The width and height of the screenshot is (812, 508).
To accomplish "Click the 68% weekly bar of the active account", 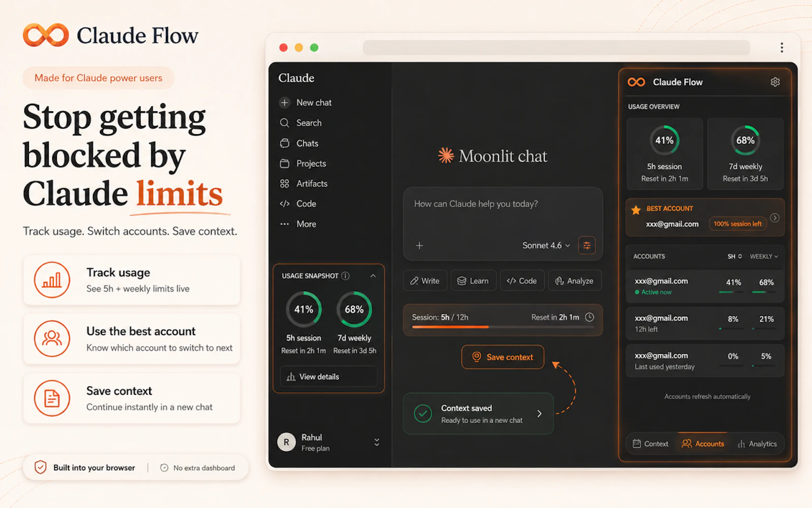I will point(764,292).
